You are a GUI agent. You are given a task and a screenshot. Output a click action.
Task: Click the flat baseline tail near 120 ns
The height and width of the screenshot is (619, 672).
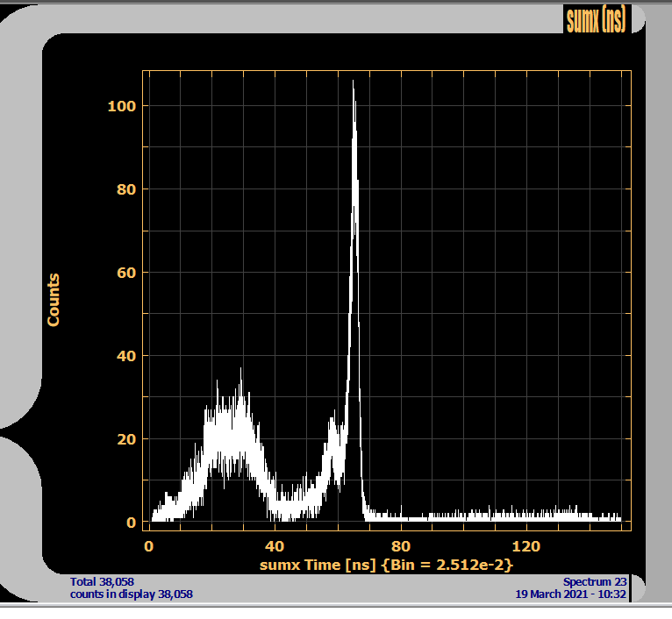coord(526,516)
